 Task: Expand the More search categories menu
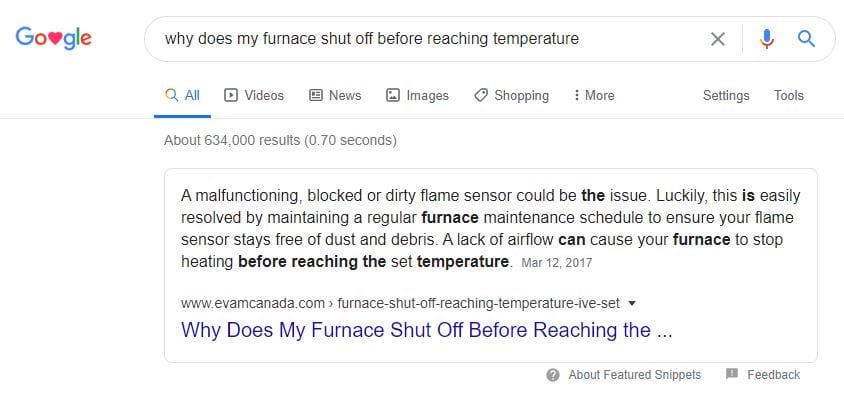pos(594,96)
